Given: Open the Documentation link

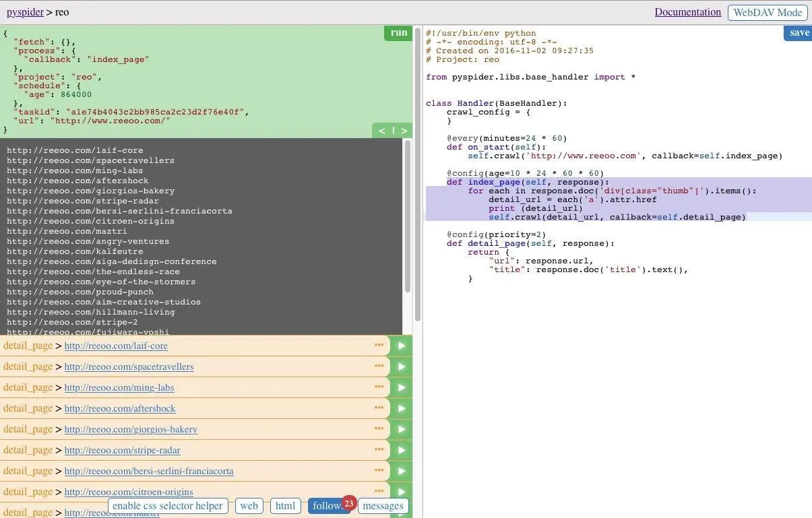Looking at the screenshot, I should point(688,12).
